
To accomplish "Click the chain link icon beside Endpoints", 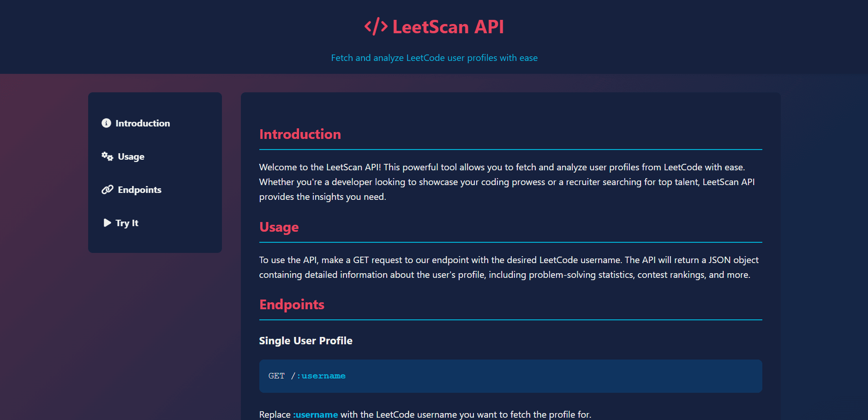I will click(107, 189).
